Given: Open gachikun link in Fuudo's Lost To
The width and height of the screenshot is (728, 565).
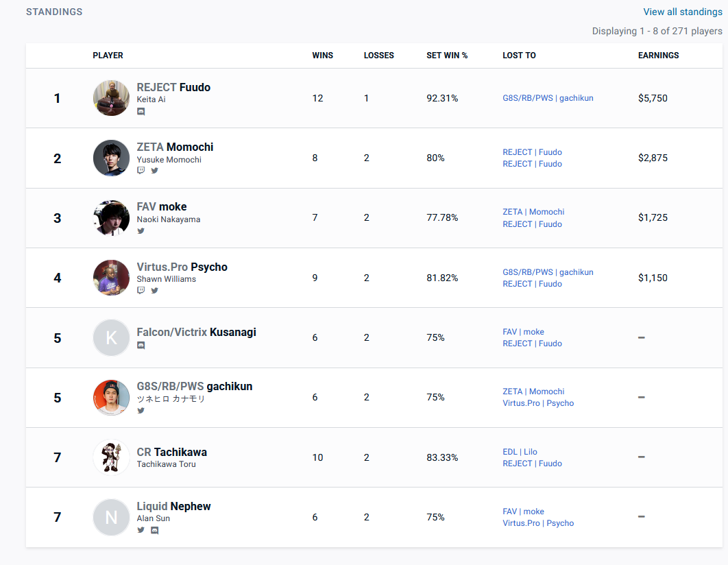Looking at the screenshot, I should tap(548, 98).
